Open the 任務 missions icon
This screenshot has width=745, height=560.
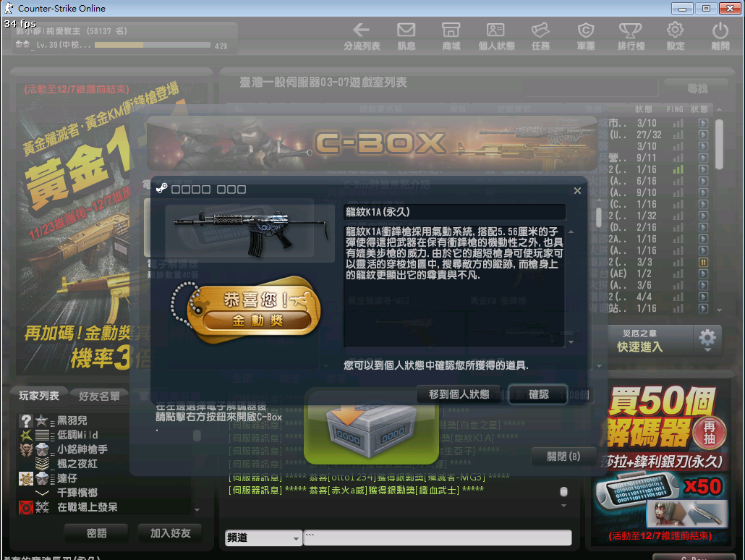pos(541,37)
